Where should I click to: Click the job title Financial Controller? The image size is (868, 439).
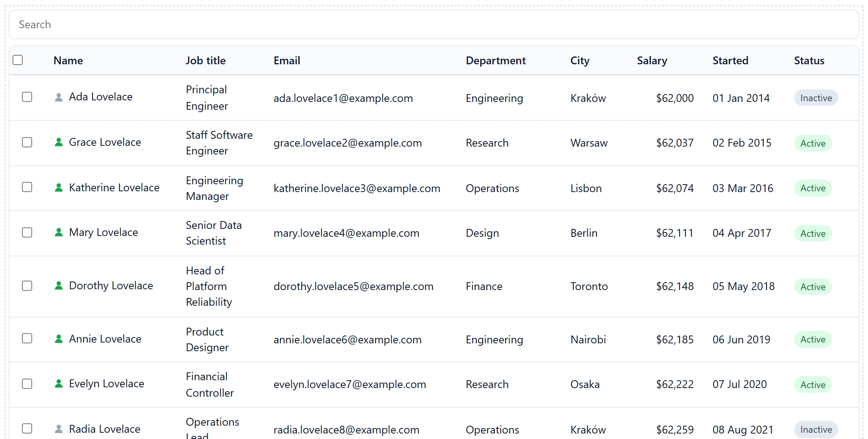coord(210,385)
